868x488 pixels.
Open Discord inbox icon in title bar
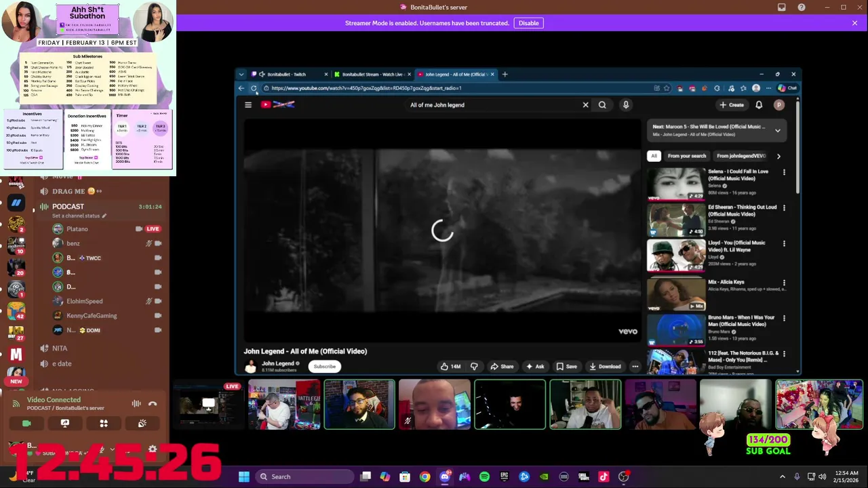782,7
